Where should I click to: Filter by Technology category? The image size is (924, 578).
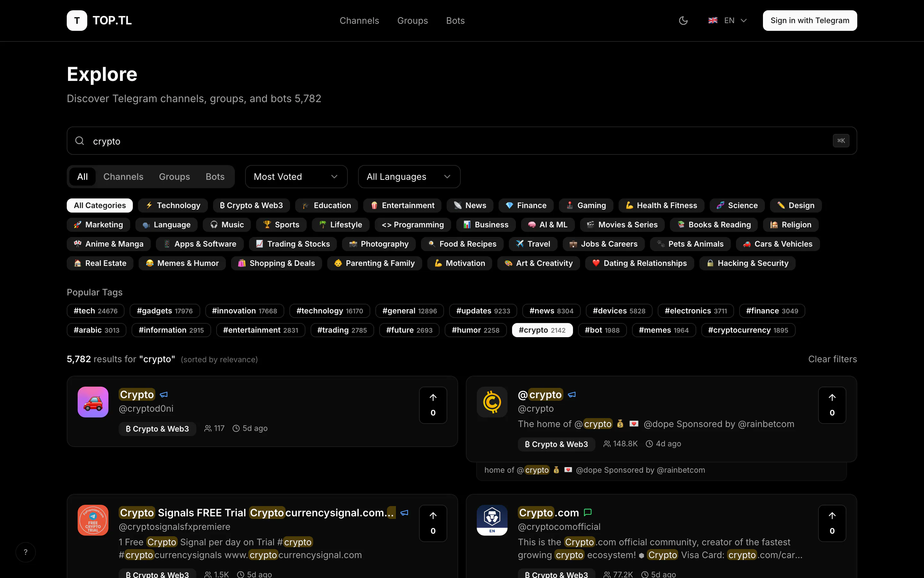click(x=173, y=205)
